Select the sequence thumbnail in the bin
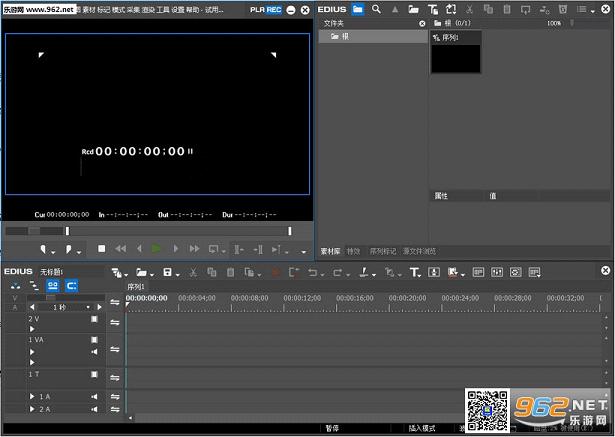 (x=456, y=53)
